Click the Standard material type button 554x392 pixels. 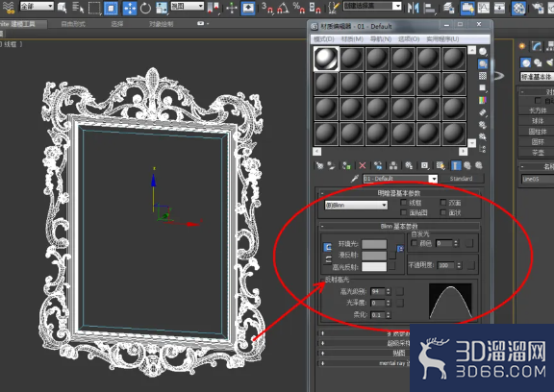[461, 179]
